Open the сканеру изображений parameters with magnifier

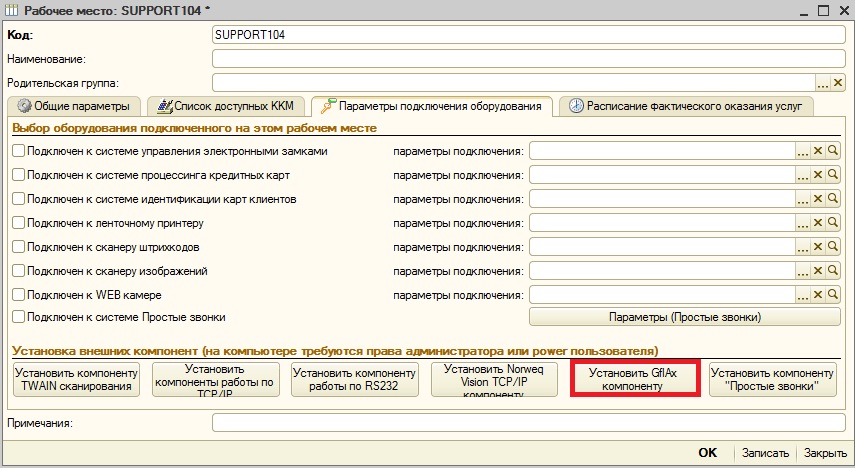833,271
